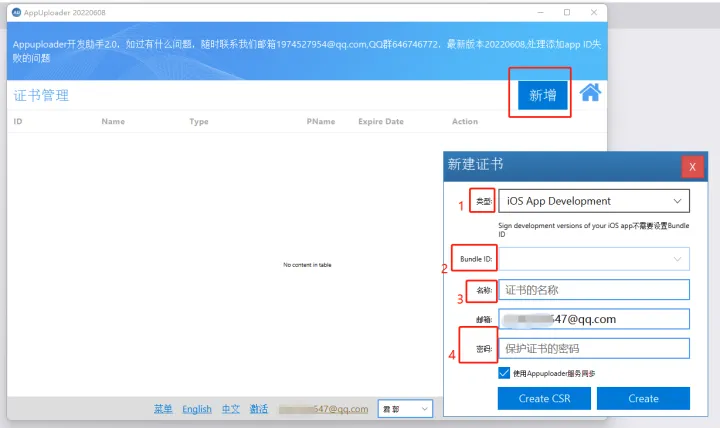Screen dimensions: 720x428
Task: Click the 激活 activation link
Action: click(259, 409)
